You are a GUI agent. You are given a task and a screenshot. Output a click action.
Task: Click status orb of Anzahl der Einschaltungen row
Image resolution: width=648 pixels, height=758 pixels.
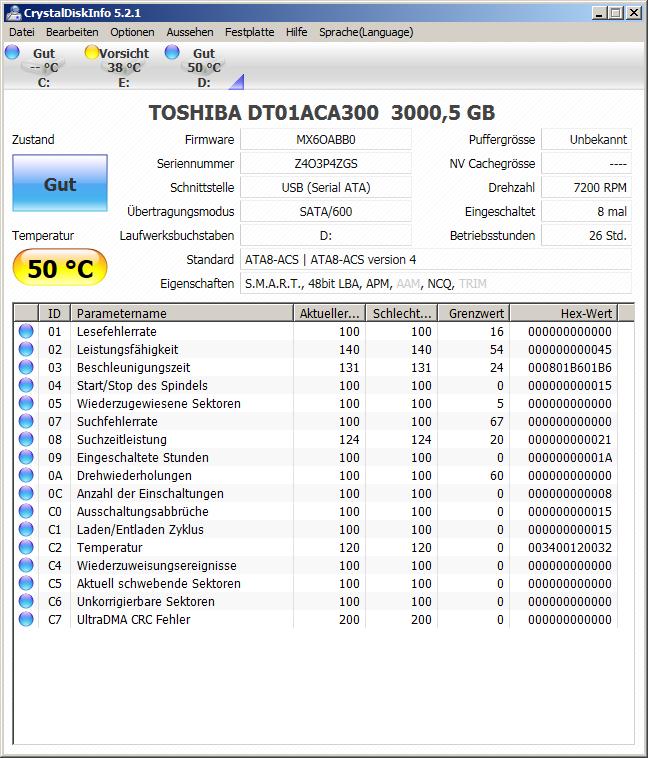[26, 493]
